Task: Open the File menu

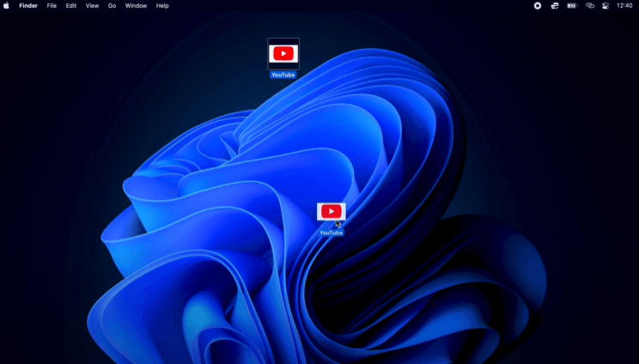Action: 52,6
